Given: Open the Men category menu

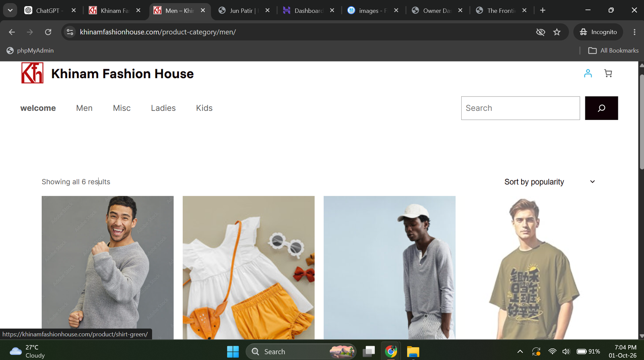Looking at the screenshot, I should click(x=84, y=108).
